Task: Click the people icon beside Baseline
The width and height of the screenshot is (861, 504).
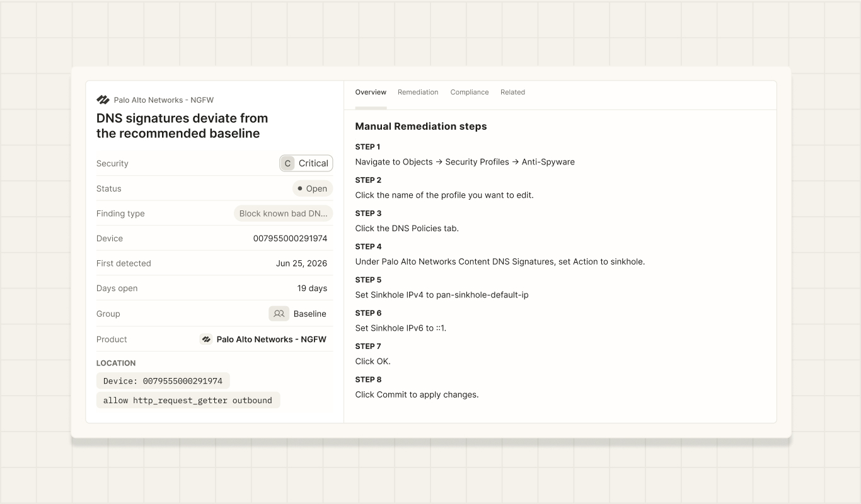Action: (279, 314)
